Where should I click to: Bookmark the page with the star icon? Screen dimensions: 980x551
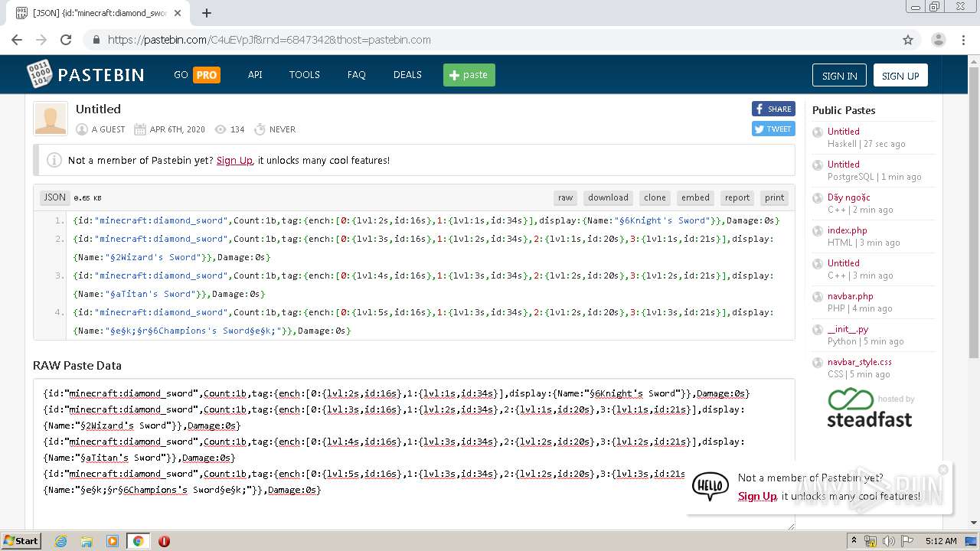pyautogui.click(x=908, y=40)
